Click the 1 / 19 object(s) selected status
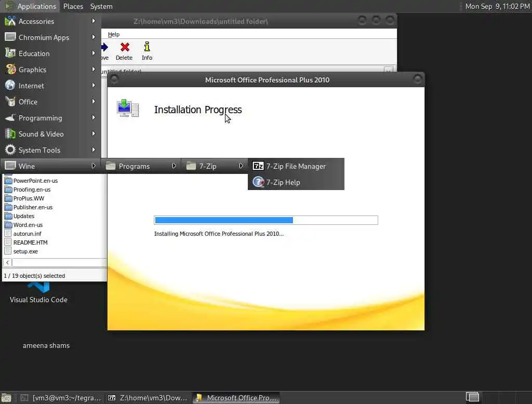 click(34, 276)
